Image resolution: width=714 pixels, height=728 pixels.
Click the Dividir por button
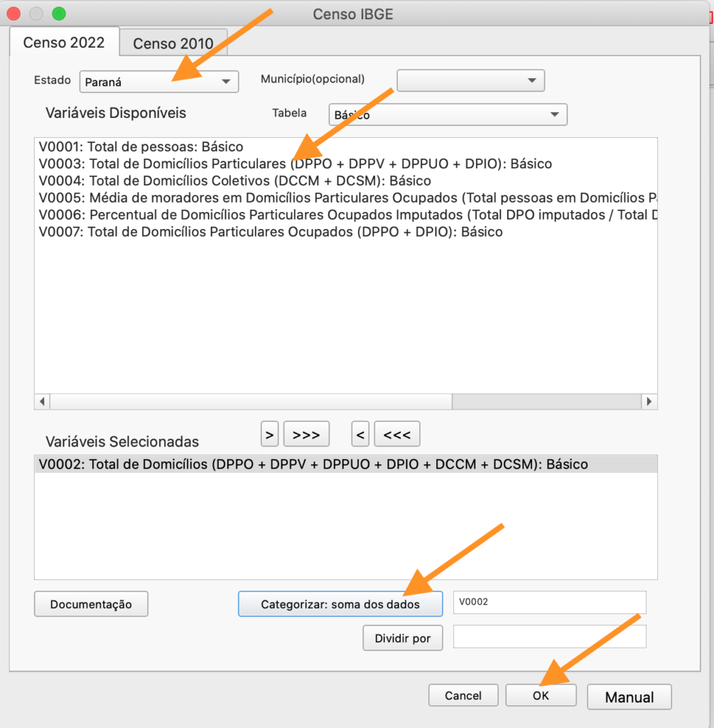pyautogui.click(x=403, y=638)
